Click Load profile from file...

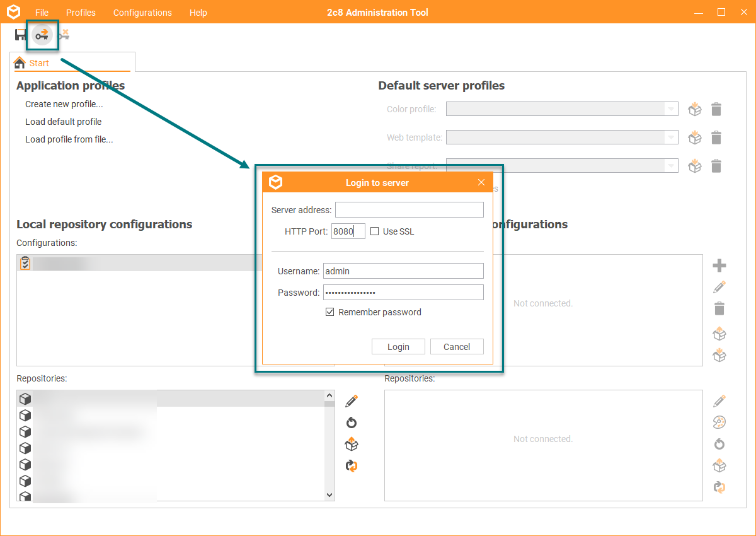pos(69,139)
